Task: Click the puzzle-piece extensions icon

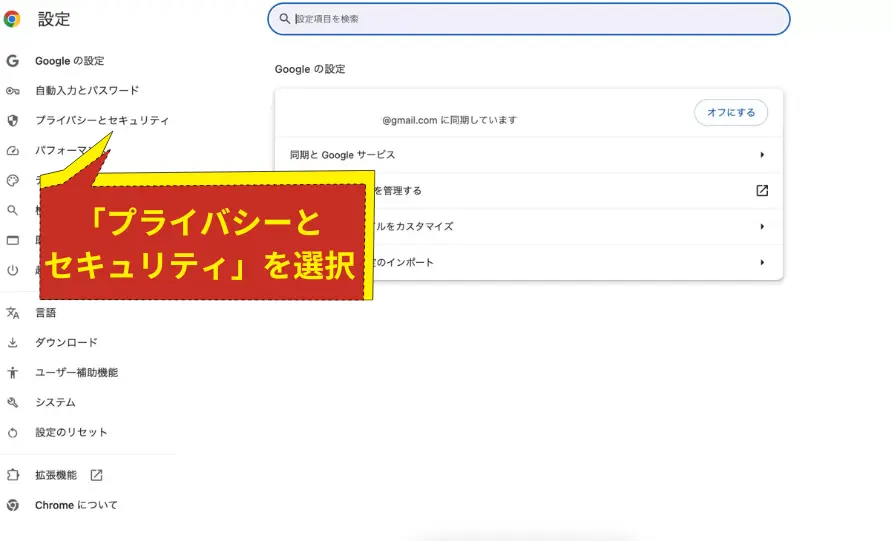Action: click(13, 475)
